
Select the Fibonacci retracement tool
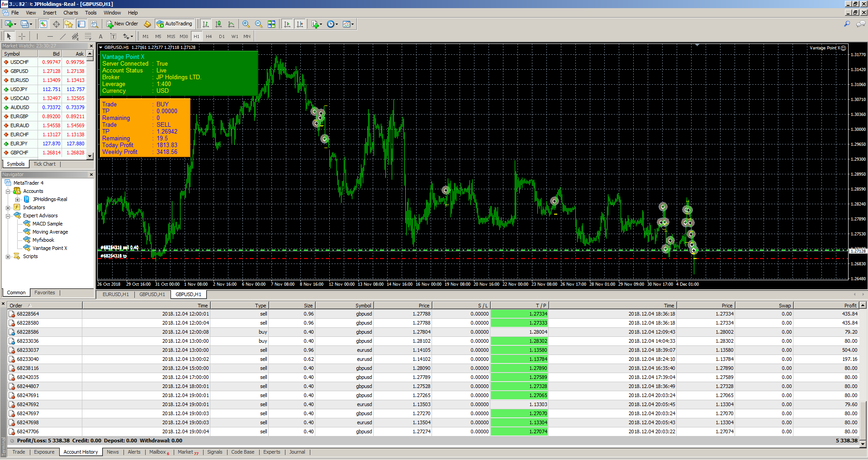88,36
